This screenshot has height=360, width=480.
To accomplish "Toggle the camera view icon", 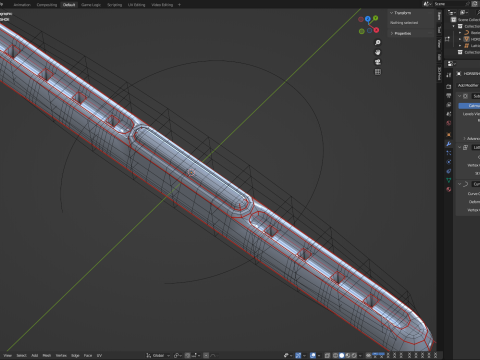I will [x=378, y=62].
